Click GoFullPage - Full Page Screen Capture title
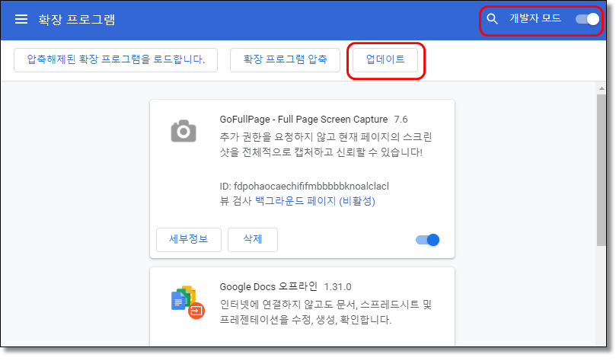Screen dimensions: 616x364 point(303,119)
